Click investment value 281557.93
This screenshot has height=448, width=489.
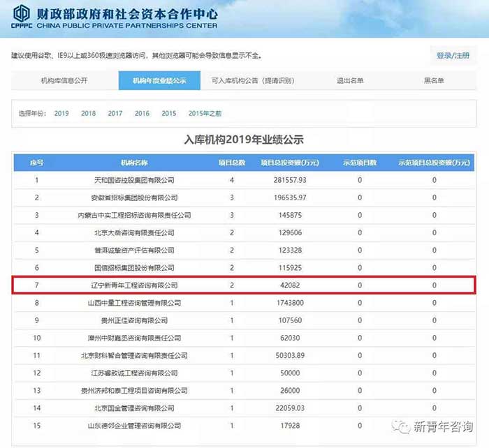click(290, 180)
